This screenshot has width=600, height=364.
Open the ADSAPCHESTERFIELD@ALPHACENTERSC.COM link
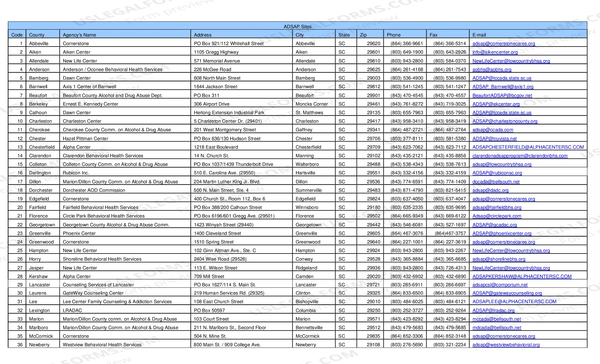coord(528,147)
